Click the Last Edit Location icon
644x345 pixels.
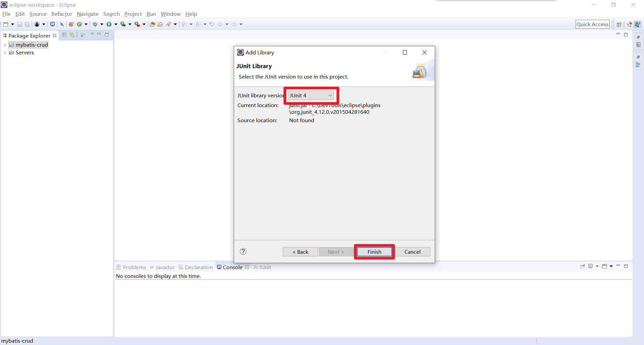click(x=212, y=24)
